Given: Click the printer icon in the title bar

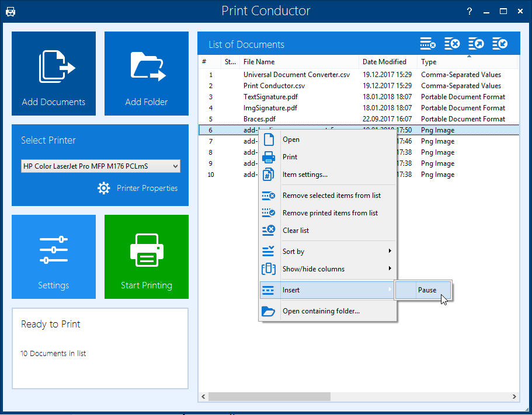Looking at the screenshot, I should click(x=11, y=12).
